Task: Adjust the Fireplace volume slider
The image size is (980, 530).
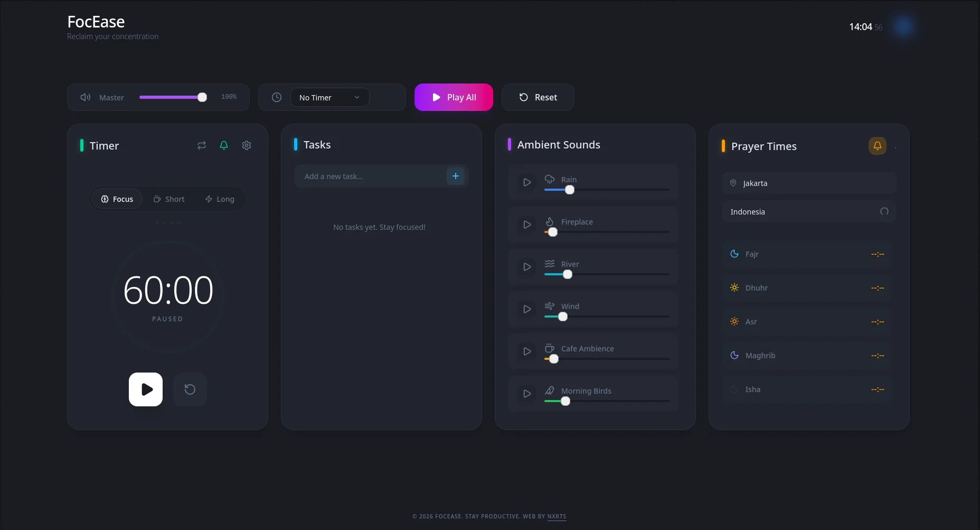Action: (x=607, y=232)
